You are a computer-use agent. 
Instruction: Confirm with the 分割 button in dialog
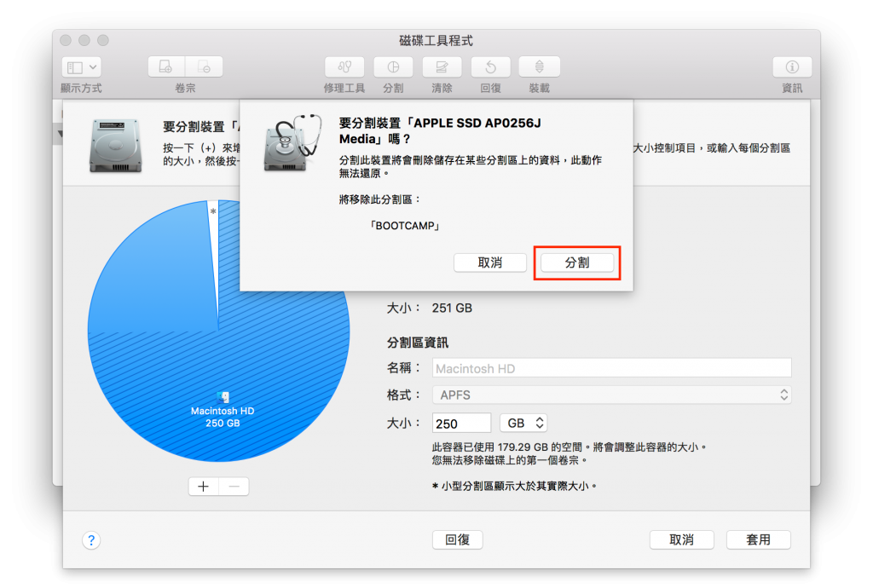point(577,262)
